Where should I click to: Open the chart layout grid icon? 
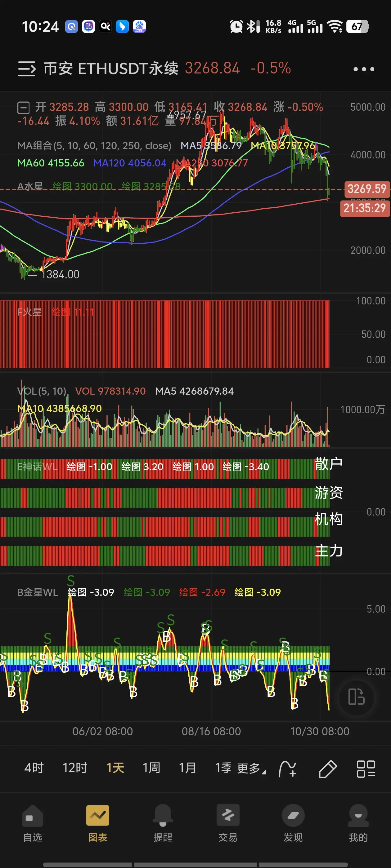coord(366,769)
